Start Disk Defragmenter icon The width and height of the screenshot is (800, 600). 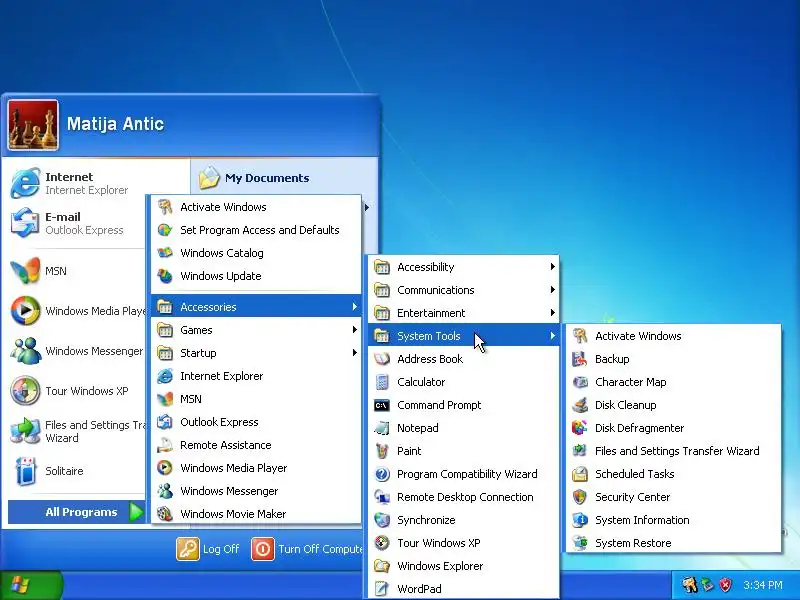[580, 428]
